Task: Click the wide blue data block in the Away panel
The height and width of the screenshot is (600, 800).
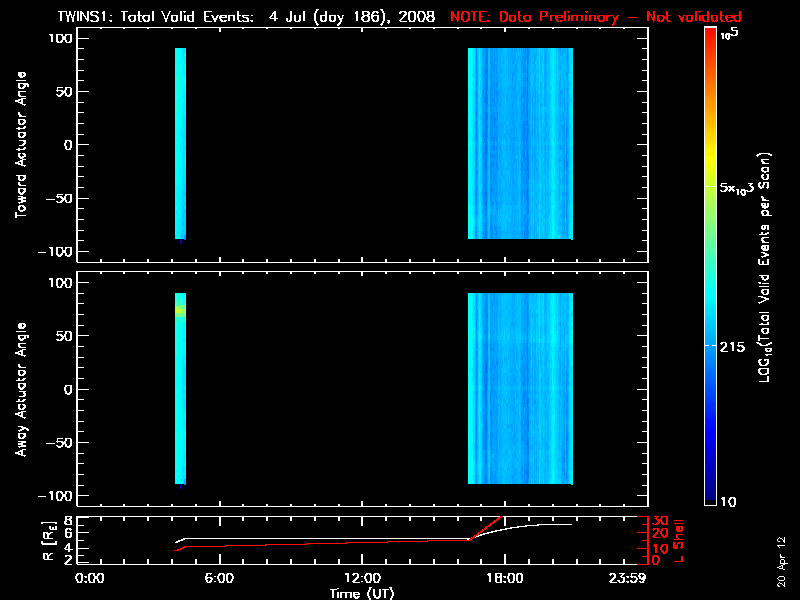Action: tap(520, 388)
